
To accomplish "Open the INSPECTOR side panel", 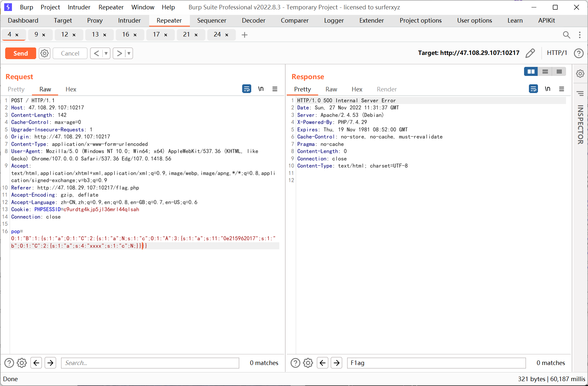I will (x=580, y=124).
